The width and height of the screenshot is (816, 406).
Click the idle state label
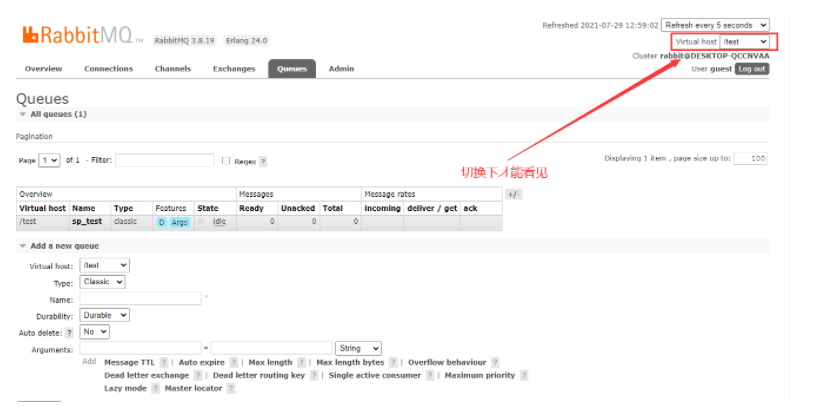220,222
